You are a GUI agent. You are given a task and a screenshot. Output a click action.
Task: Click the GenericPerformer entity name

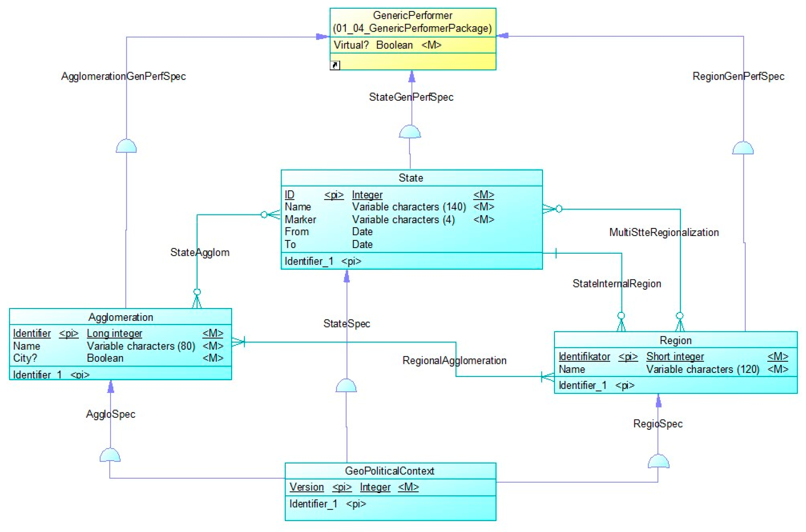coord(412,16)
